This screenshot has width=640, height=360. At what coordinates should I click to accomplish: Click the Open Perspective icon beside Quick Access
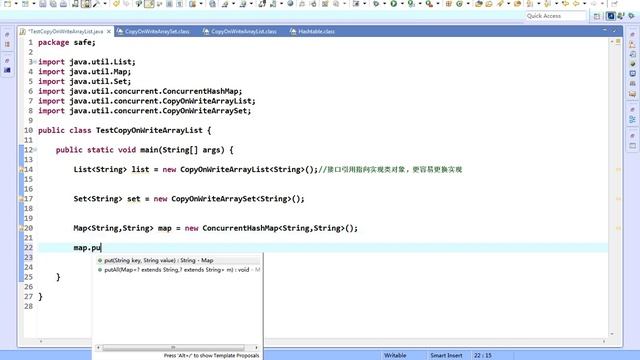pyautogui.click(x=597, y=16)
